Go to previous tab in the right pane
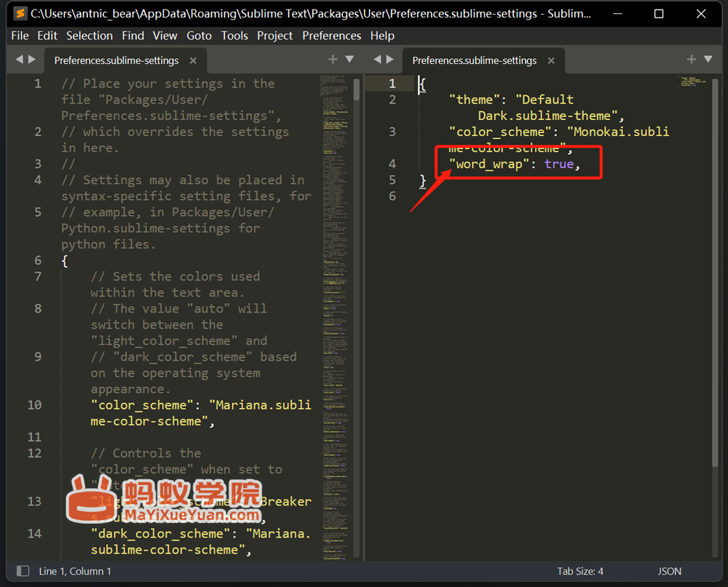 [x=377, y=60]
